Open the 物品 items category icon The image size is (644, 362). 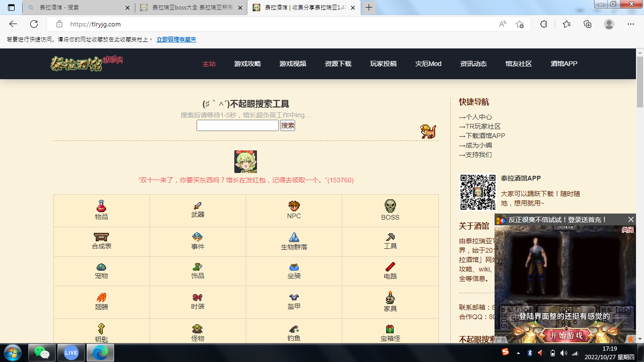(101, 206)
